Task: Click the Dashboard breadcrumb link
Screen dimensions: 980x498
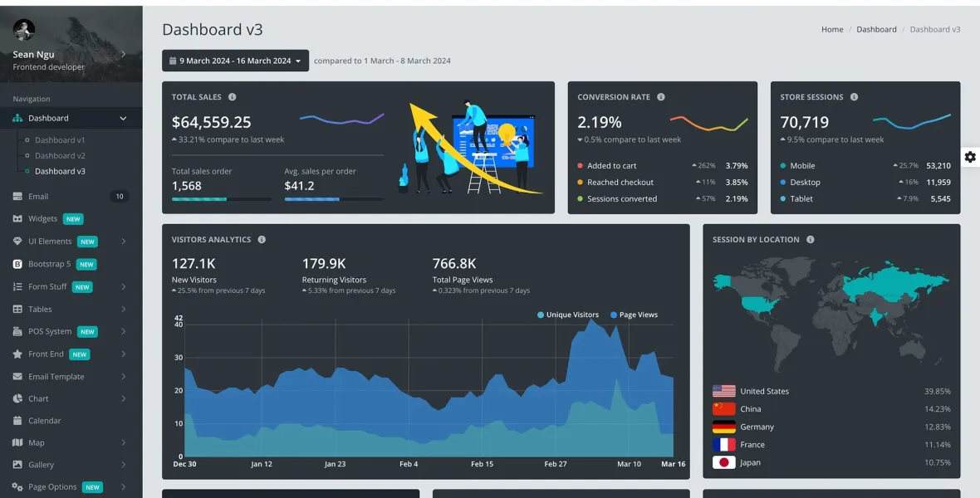Action: pos(876,30)
